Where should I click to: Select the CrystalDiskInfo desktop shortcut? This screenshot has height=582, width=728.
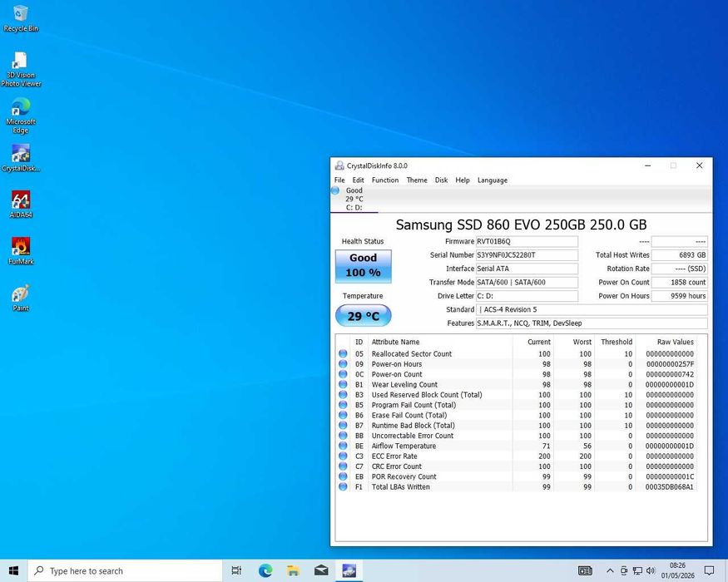[x=21, y=158]
